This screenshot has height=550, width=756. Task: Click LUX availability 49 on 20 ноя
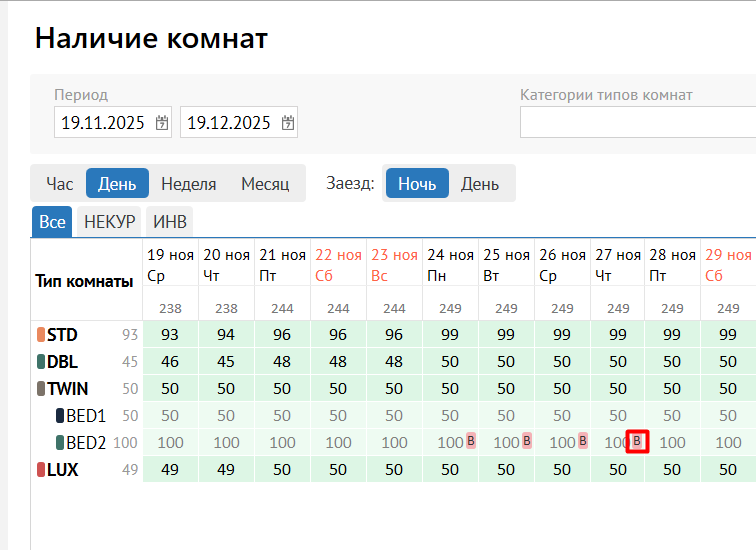(226, 470)
